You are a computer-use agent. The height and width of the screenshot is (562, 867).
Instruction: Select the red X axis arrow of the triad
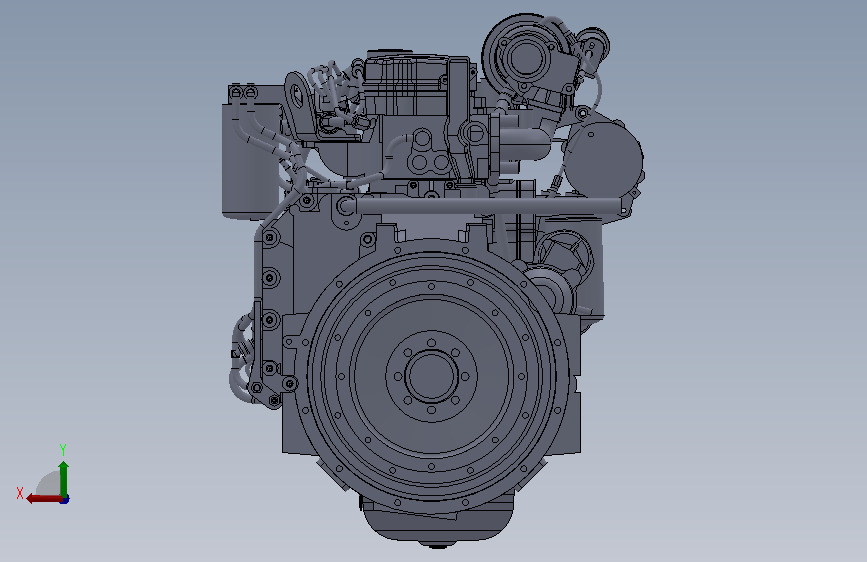(x=44, y=499)
